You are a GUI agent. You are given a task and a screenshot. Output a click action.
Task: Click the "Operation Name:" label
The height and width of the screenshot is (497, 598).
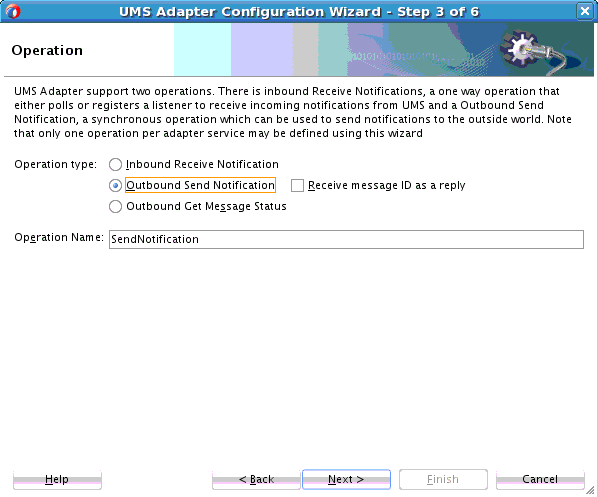[59, 237]
